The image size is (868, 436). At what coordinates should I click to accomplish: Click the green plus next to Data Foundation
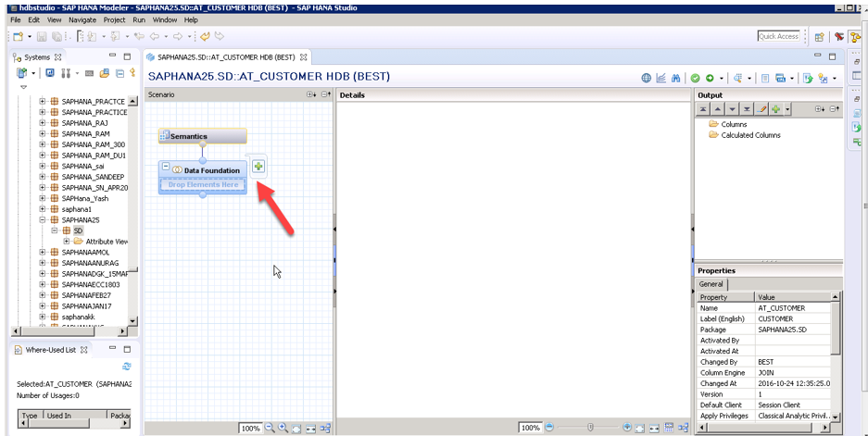pyautogui.click(x=258, y=166)
